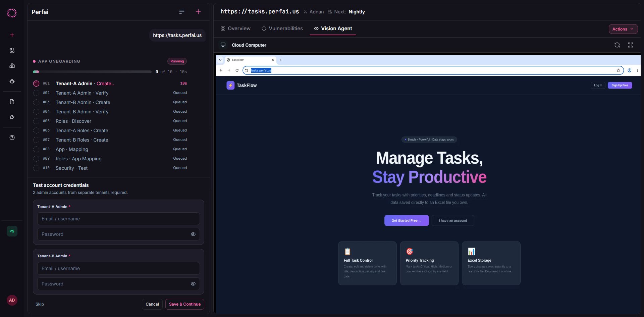Screen dimensions: 644x317
Task: Refresh the Cloud Computer view
Action: [617, 45]
